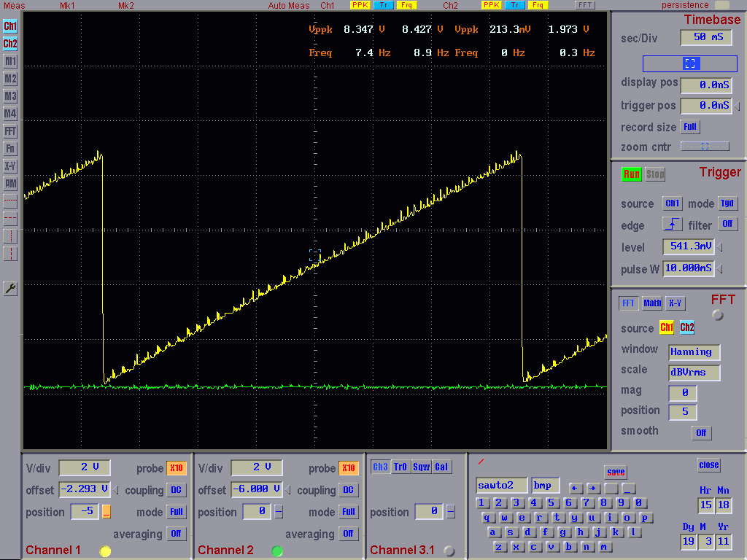The width and height of the screenshot is (747, 560).
Task: Change Channel 2 coupling DC setting
Action: click(348, 490)
